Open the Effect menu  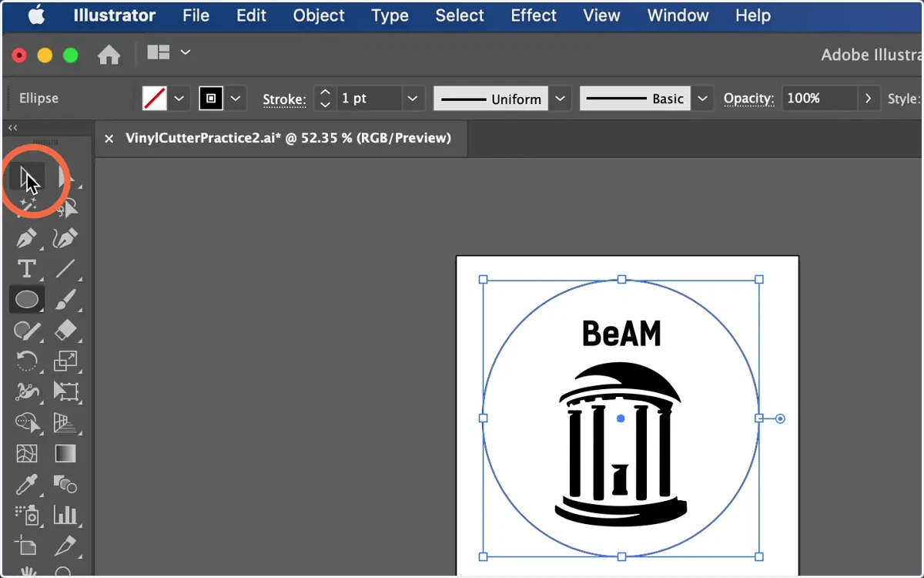point(534,15)
